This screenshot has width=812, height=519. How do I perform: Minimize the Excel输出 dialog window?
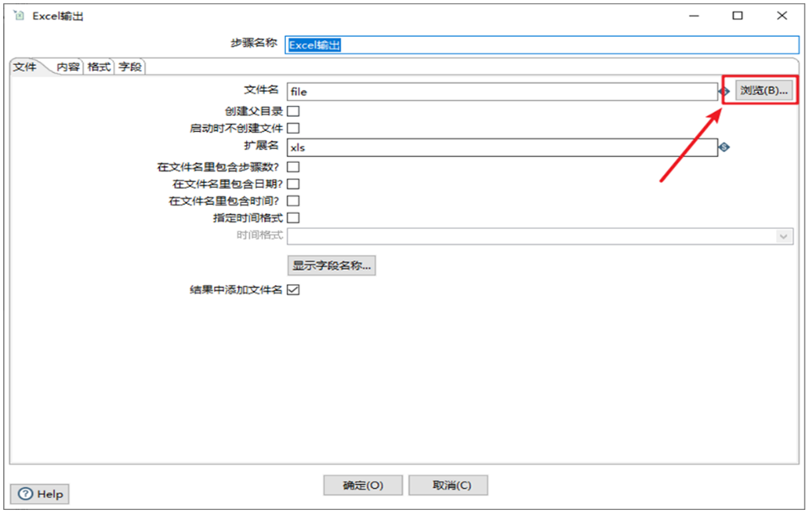coord(694,16)
